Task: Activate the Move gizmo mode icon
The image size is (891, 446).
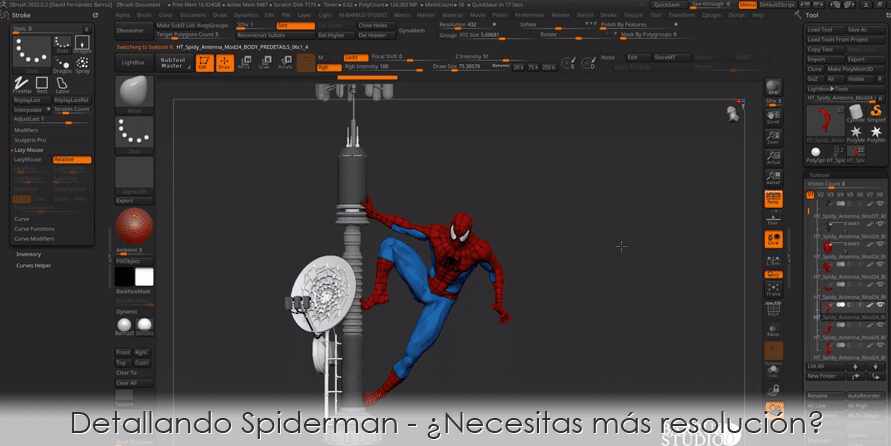Action: coord(244,62)
